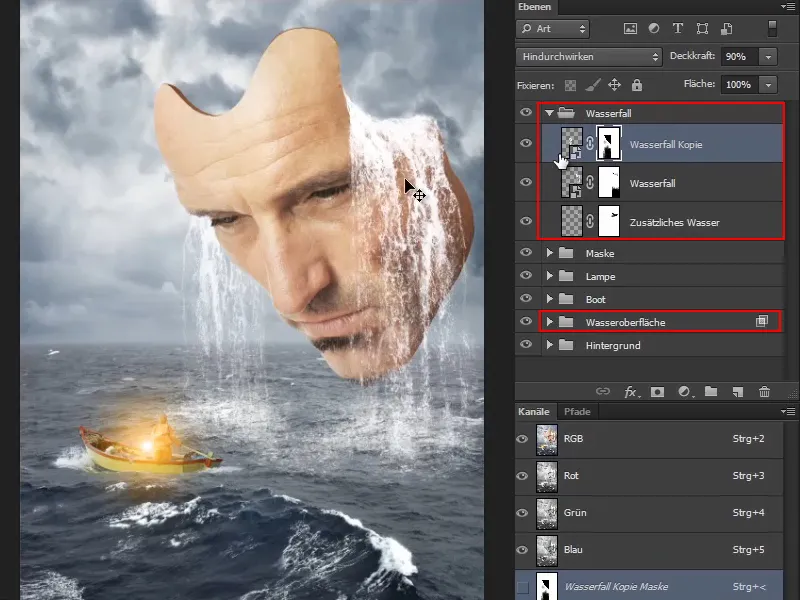Expand the Hintergrund group
This screenshot has width=800, height=600.
(x=549, y=344)
